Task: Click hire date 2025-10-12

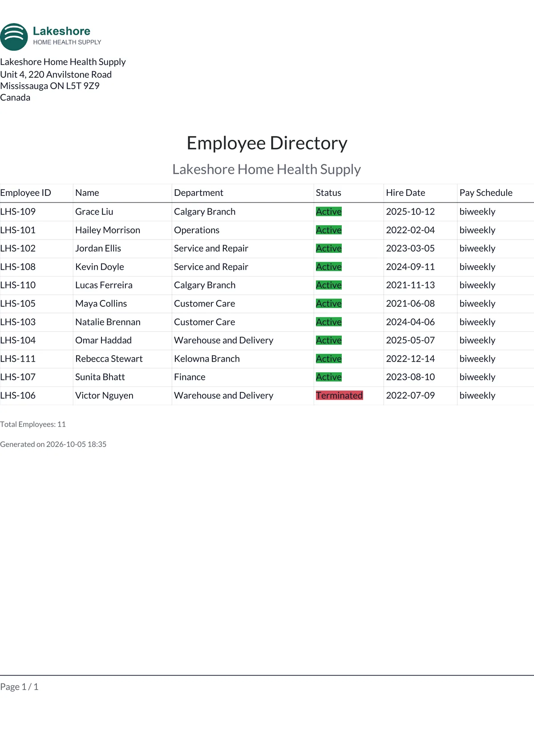Action: (410, 211)
